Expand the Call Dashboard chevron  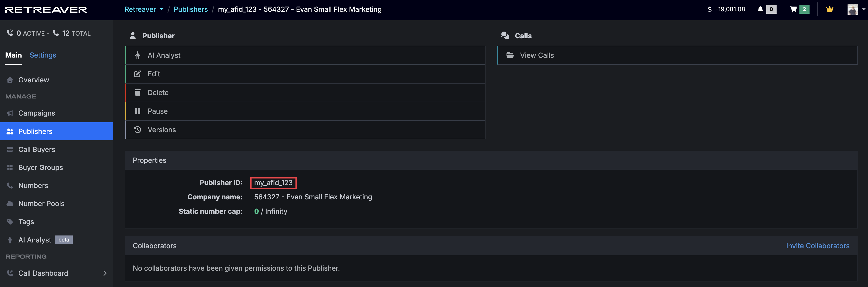coord(105,273)
